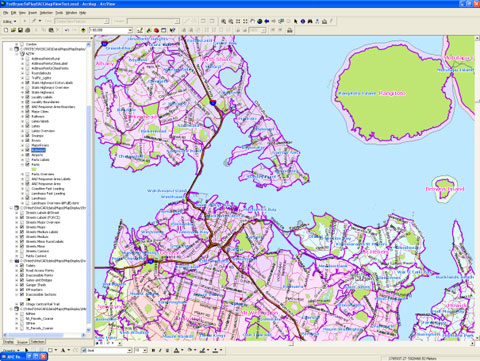Collapse the Parks layer legend
Image resolution: width=480 pixels, height=361 pixels.
point(23,164)
